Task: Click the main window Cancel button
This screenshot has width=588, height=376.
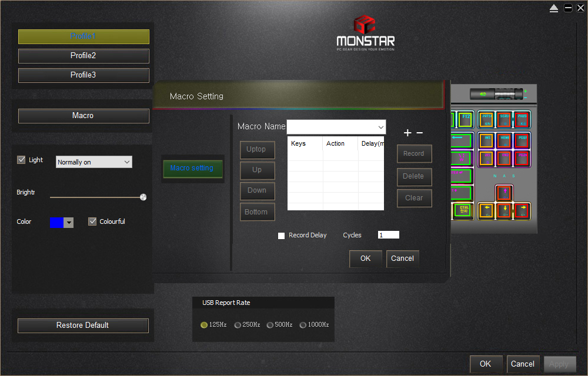Action: point(522,364)
